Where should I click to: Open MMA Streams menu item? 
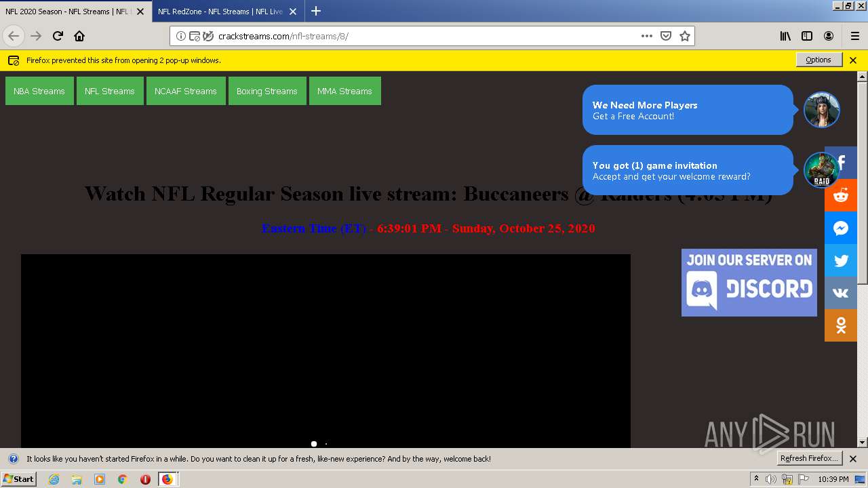click(x=344, y=91)
